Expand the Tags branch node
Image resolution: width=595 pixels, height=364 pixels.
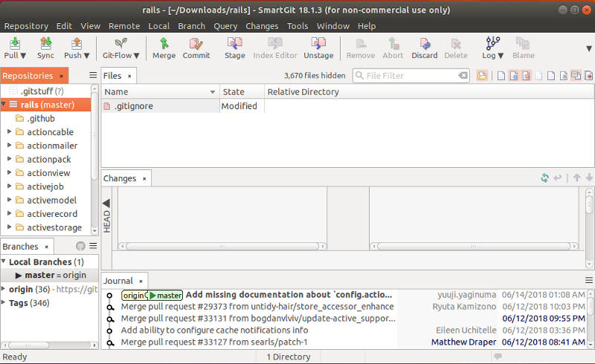(4, 302)
